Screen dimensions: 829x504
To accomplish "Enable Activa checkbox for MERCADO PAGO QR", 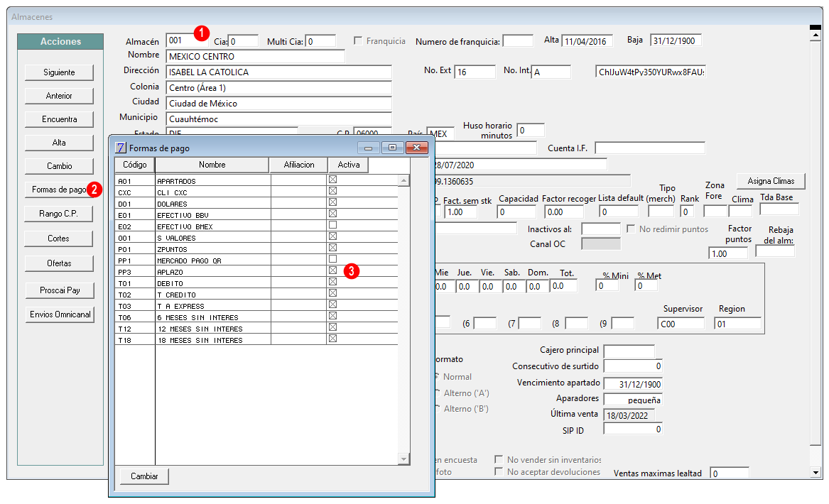I will point(332,259).
